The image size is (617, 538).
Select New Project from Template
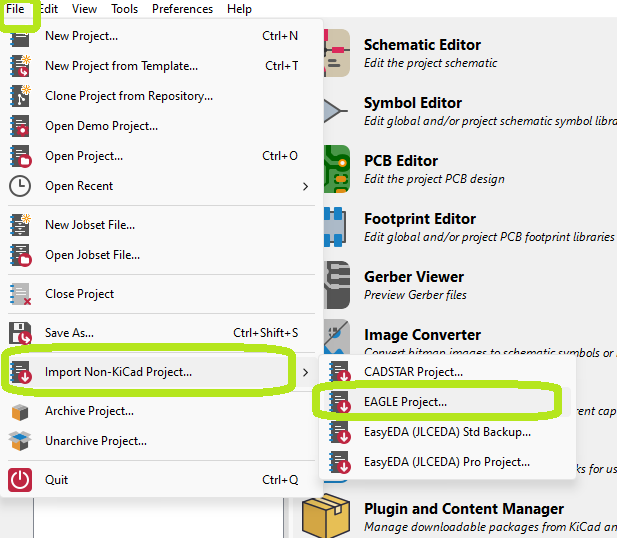pos(121,66)
